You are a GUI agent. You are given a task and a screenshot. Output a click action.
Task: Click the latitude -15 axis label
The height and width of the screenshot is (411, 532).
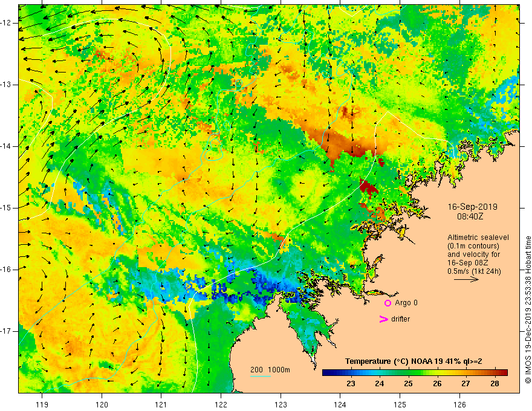tap(5, 208)
